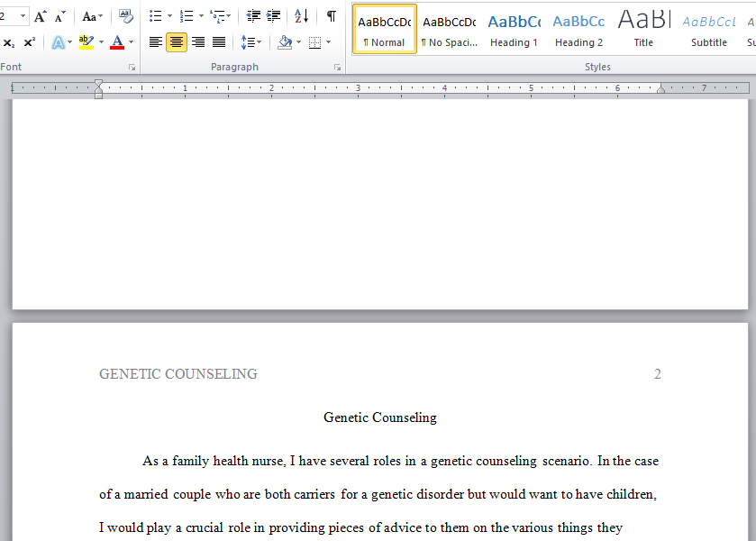Viewport: 756px width, 541px height.
Task: Click the GENETIC COUNSELING page header text
Action: 178,374
